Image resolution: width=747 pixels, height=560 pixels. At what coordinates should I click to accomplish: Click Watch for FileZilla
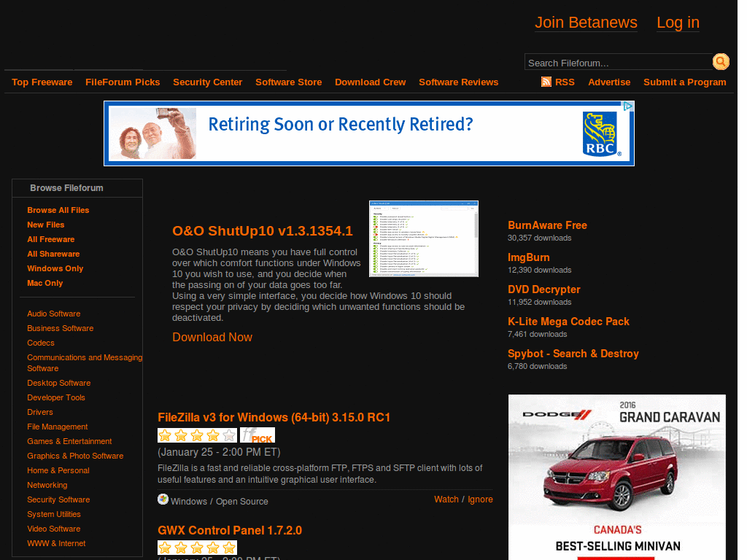(x=446, y=499)
